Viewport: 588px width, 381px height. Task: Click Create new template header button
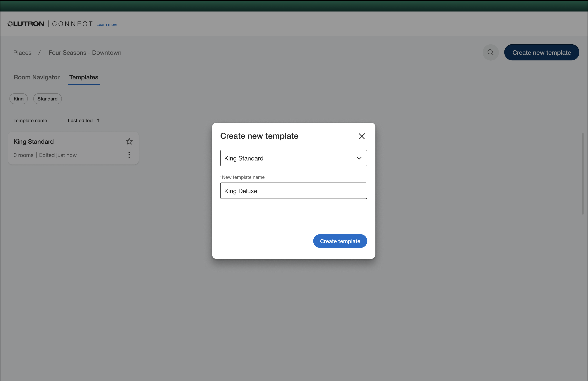point(541,52)
